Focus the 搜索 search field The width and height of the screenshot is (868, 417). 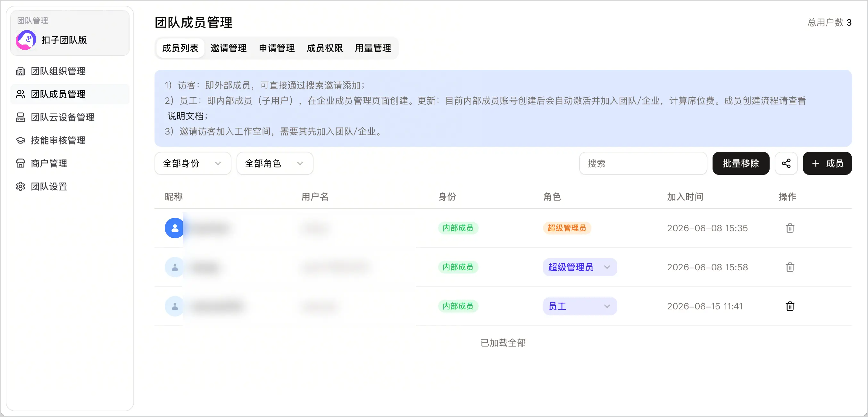coord(643,163)
